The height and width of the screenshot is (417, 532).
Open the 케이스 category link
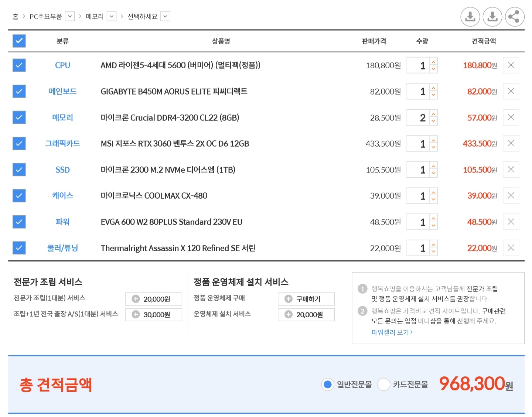(62, 195)
